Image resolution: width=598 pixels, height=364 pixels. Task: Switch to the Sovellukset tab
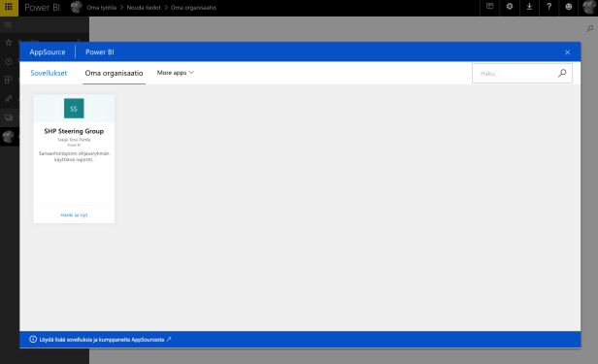(49, 73)
